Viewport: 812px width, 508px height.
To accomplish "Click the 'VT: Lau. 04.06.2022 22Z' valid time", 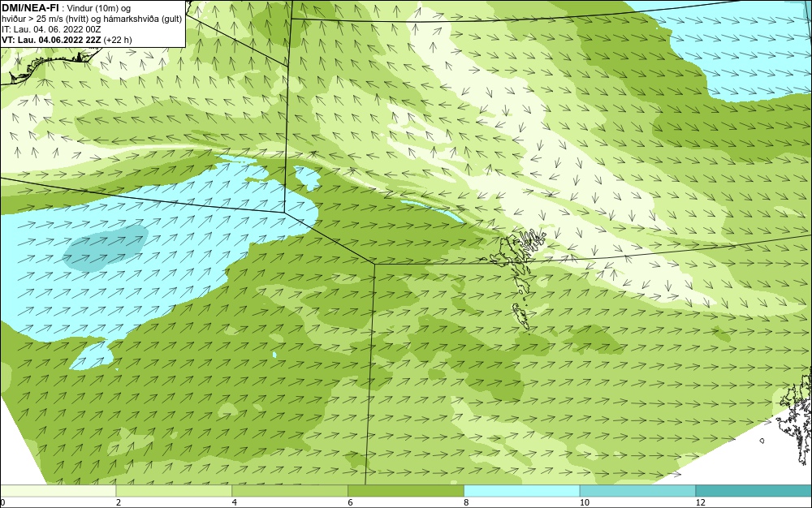I will tap(52, 40).
